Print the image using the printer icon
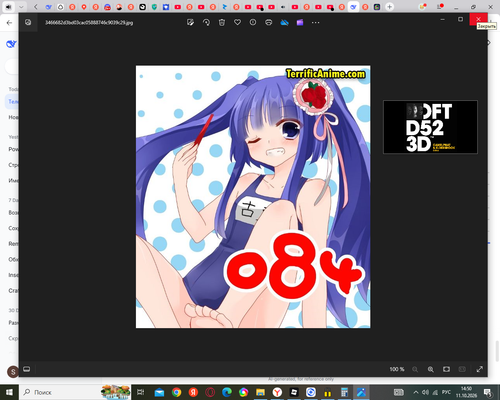The width and height of the screenshot is (500, 400). [269, 23]
